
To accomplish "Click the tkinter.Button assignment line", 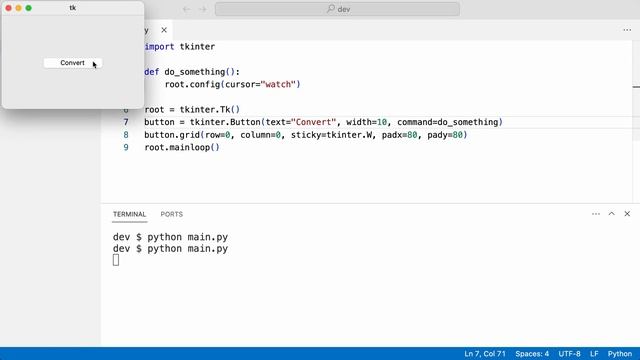I will click(323, 122).
